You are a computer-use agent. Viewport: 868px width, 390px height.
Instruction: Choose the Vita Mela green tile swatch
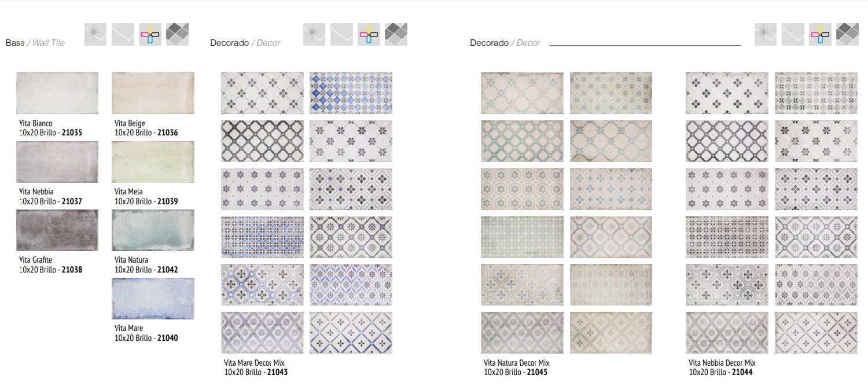coord(153,162)
